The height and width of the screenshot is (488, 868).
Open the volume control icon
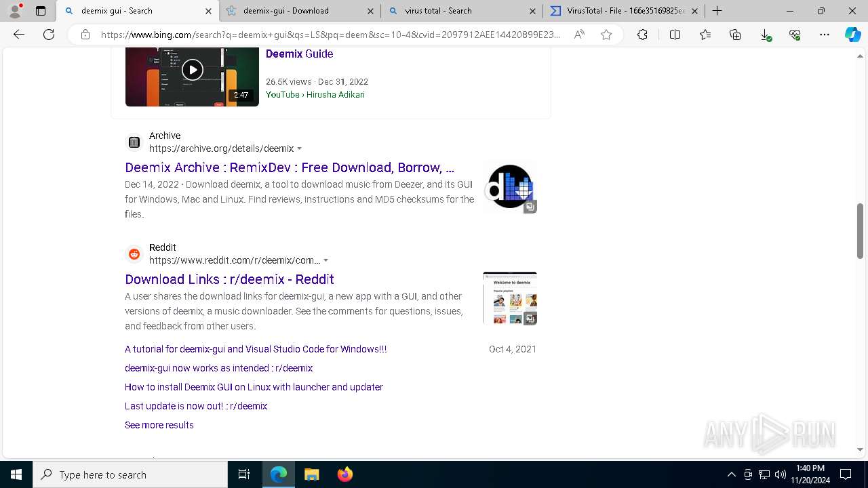click(x=781, y=474)
